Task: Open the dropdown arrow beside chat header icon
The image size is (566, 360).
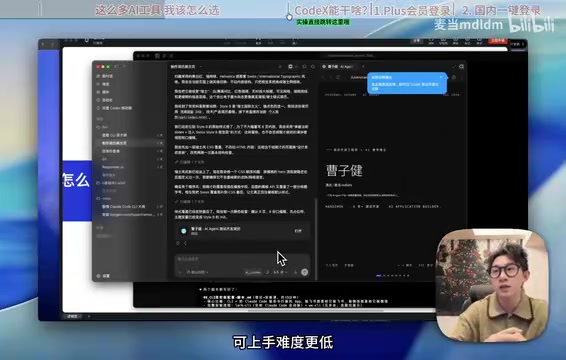Action: pyautogui.click(x=296, y=67)
